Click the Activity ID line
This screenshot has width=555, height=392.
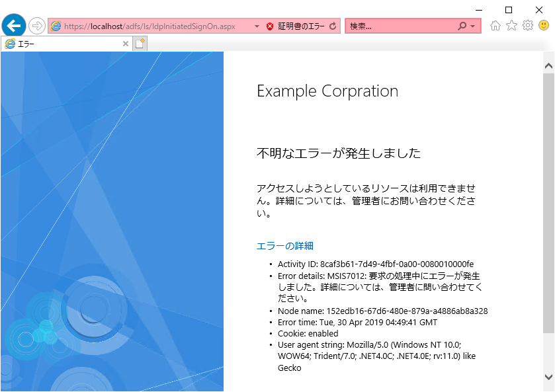point(376,264)
